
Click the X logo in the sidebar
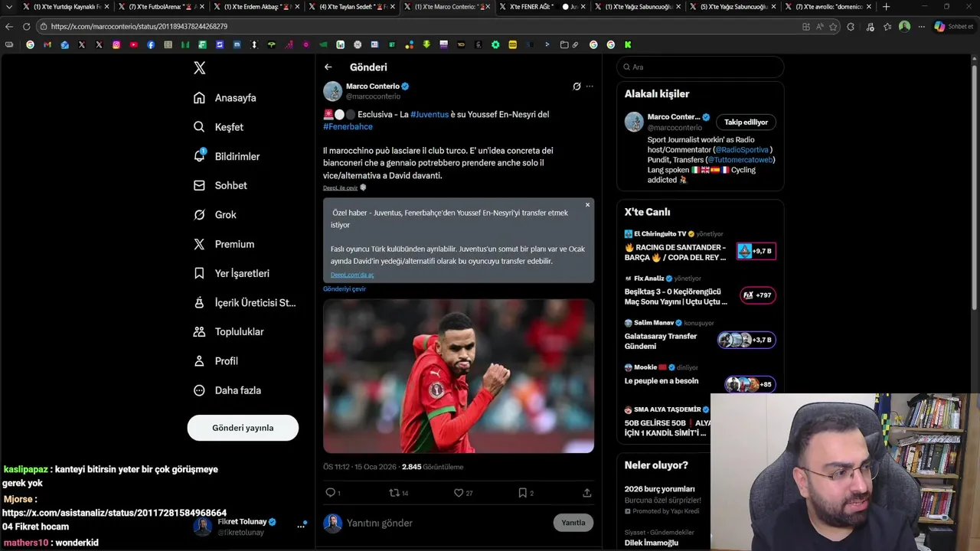pyautogui.click(x=199, y=68)
